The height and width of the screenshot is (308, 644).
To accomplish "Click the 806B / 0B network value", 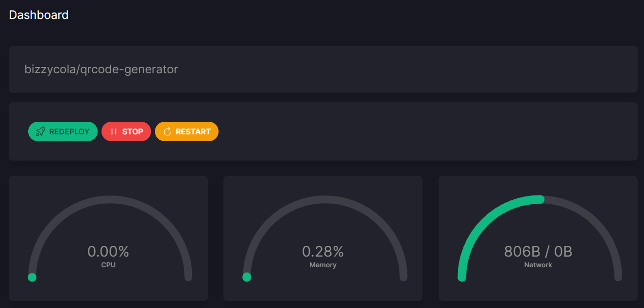I will [538, 251].
